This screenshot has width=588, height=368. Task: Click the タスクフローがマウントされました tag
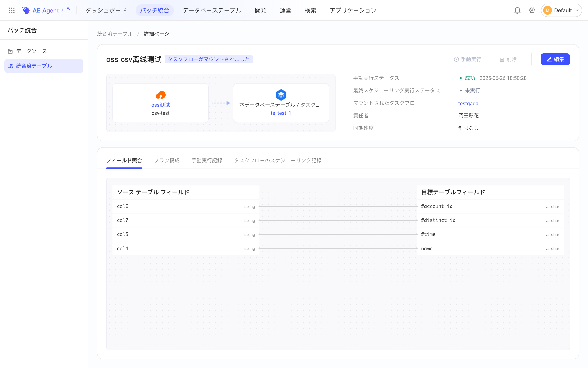click(209, 59)
